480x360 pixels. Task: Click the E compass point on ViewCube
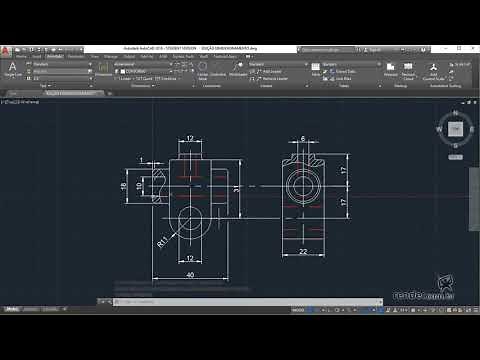(472, 129)
